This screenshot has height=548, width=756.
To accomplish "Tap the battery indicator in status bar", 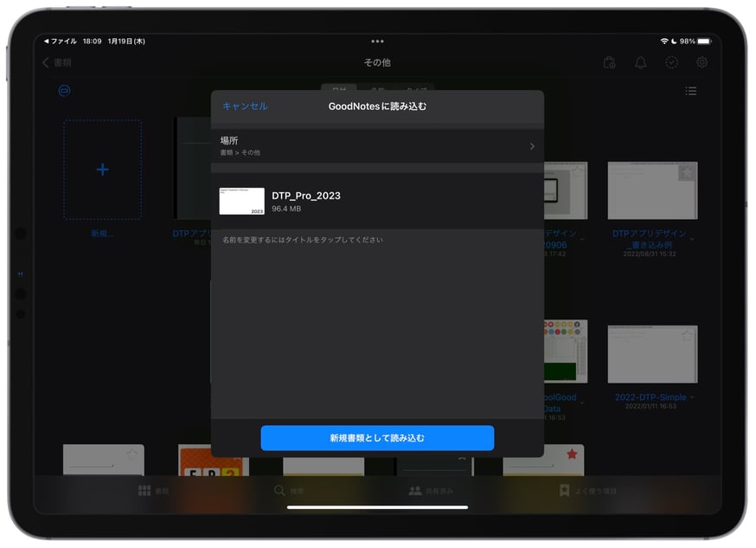I will pos(704,42).
